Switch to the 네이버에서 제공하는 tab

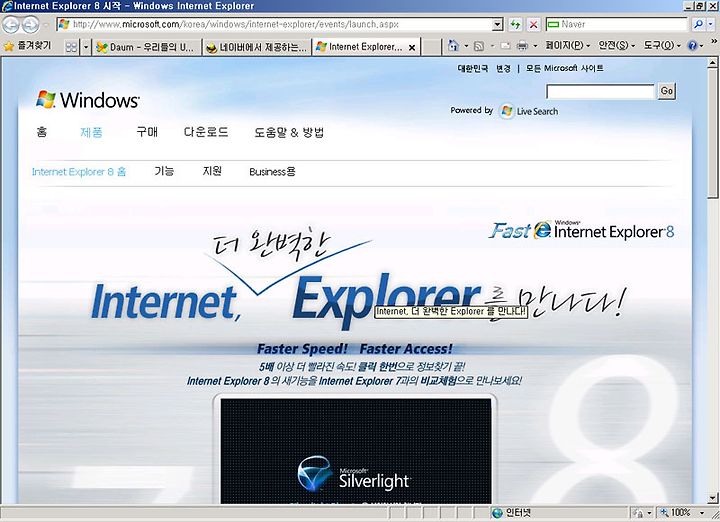256,47
